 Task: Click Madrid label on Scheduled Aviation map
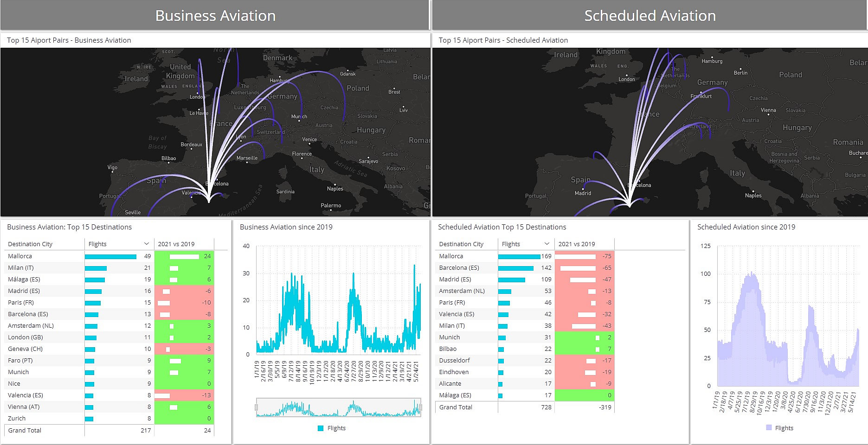583,193
